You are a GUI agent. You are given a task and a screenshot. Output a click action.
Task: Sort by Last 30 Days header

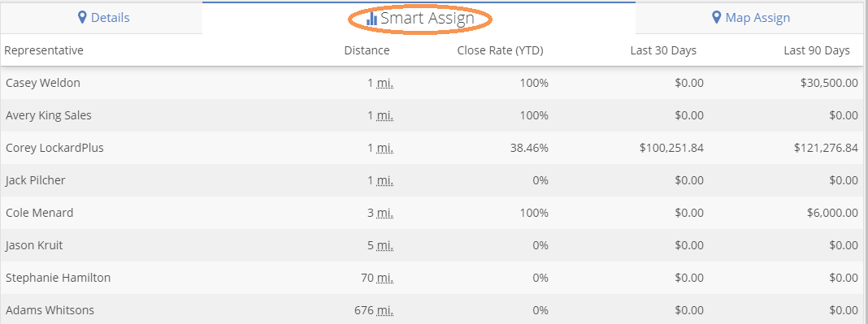tap(663, 50)
